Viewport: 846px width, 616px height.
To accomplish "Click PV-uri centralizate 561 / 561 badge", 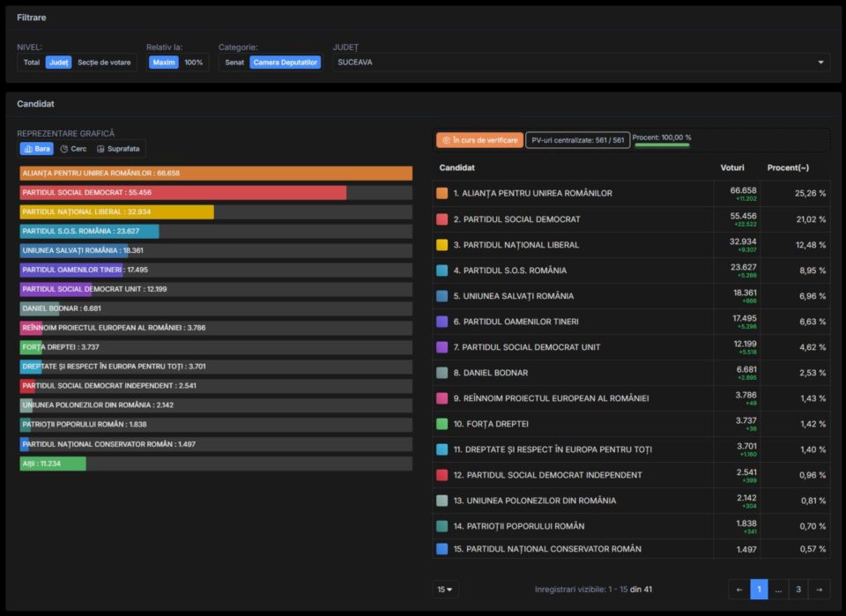I will click(578, 140).
